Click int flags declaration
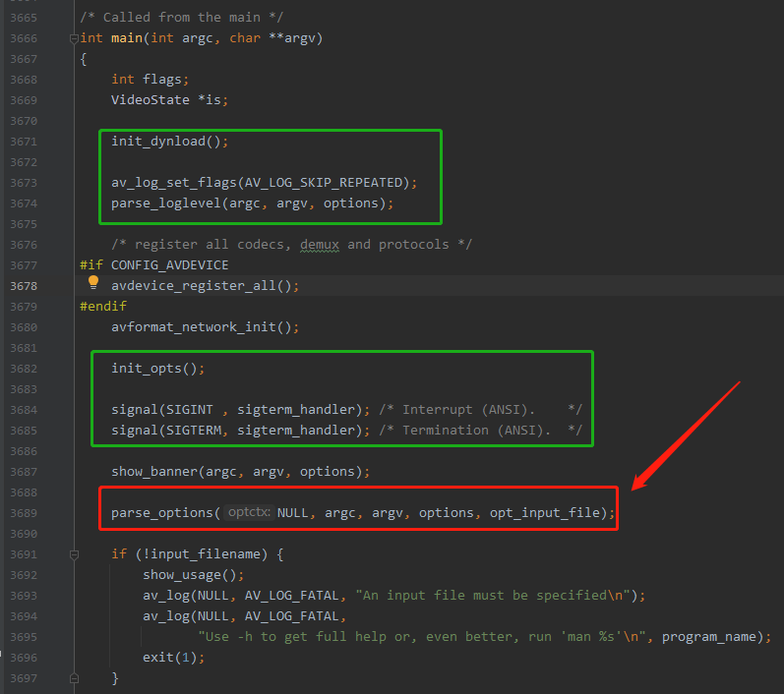 pos(150,80)
